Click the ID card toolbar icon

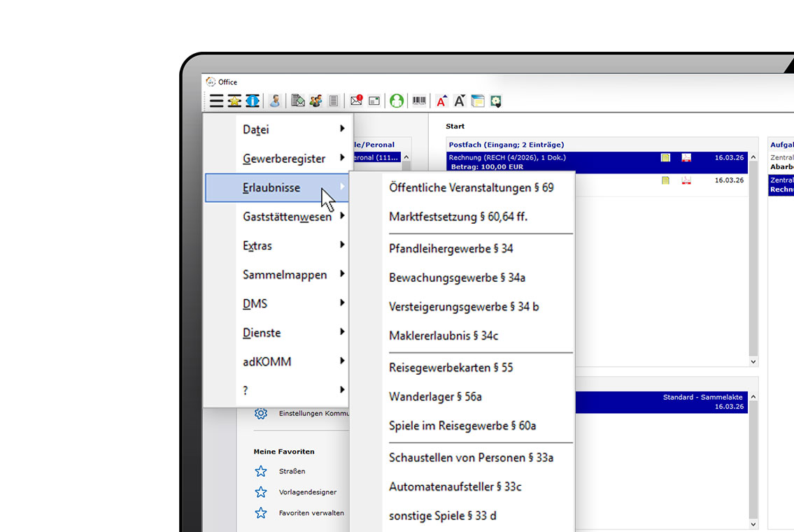(374, 101)
